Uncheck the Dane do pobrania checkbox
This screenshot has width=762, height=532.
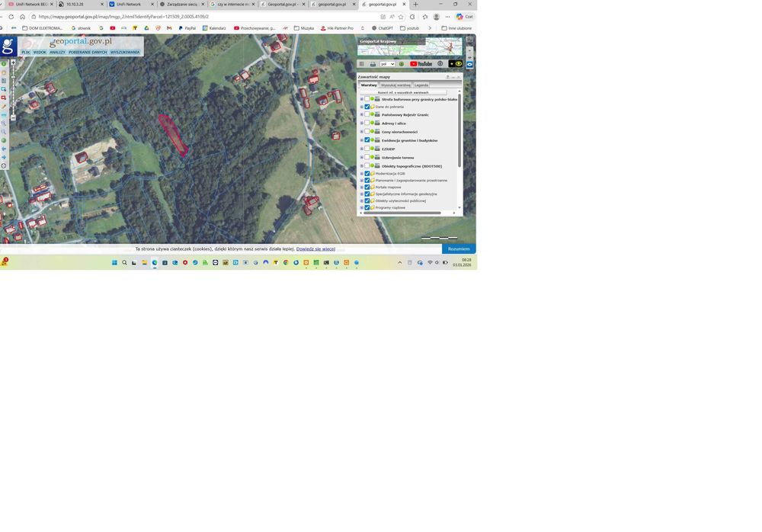tap(367, 107)
